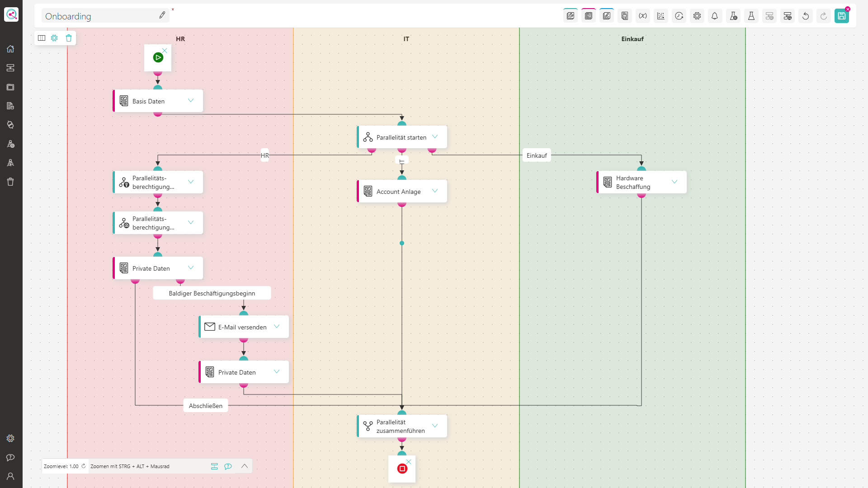The height and width of the screenshot is (488, 868).
Task: Click the IT lane header
Action: (406, 39)
